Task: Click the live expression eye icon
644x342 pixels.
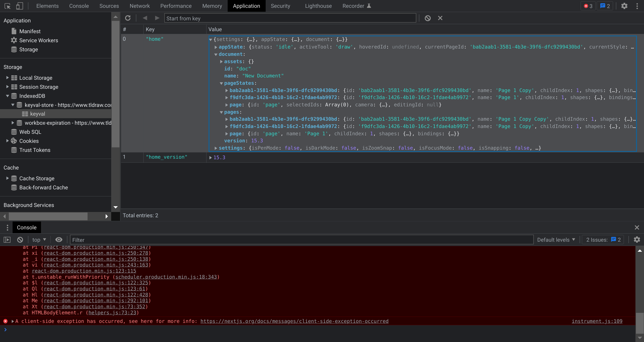Action: [59, 240]
